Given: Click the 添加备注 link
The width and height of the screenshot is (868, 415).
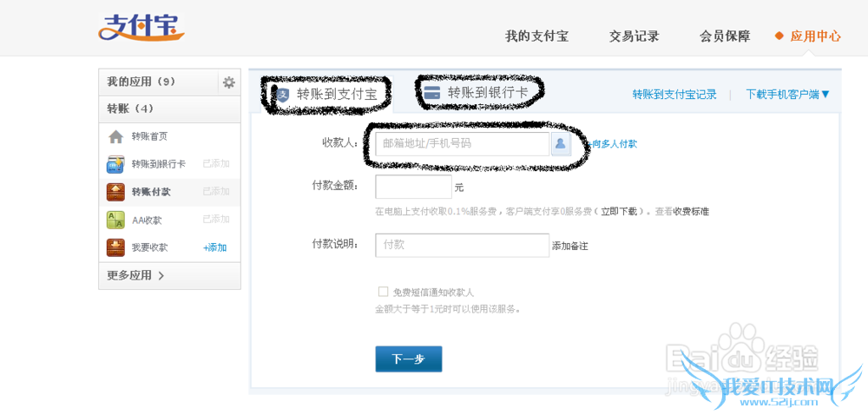Looking at the screenshot, I should click(569, 247).
